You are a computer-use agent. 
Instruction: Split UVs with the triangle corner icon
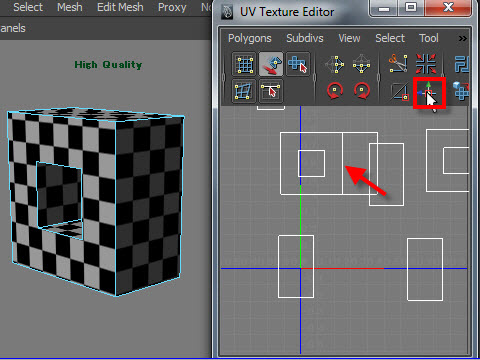pos(400,91)
